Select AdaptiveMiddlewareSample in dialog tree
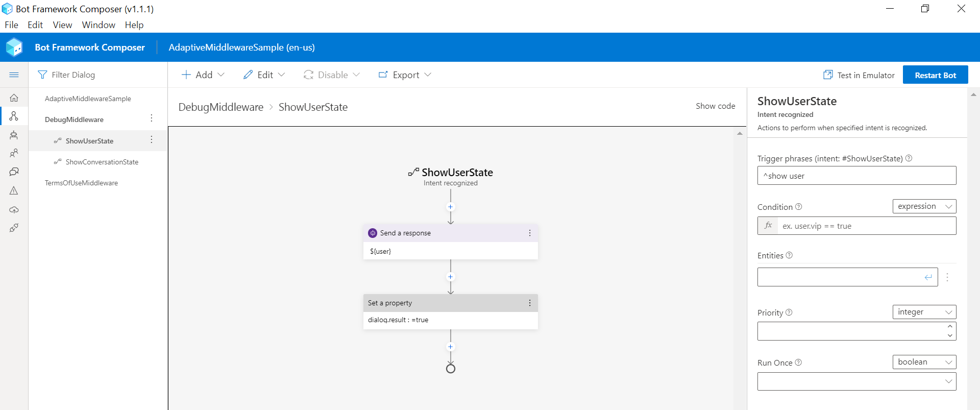The width and height of the screenshot is (980, 410). (88, 99)
